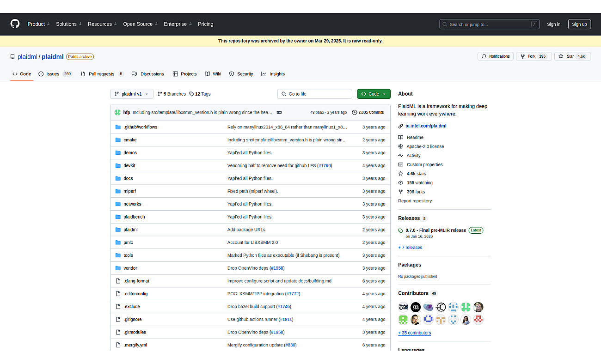Open the hfp author avatar
The image size is (601, 364).
(118, 112)
